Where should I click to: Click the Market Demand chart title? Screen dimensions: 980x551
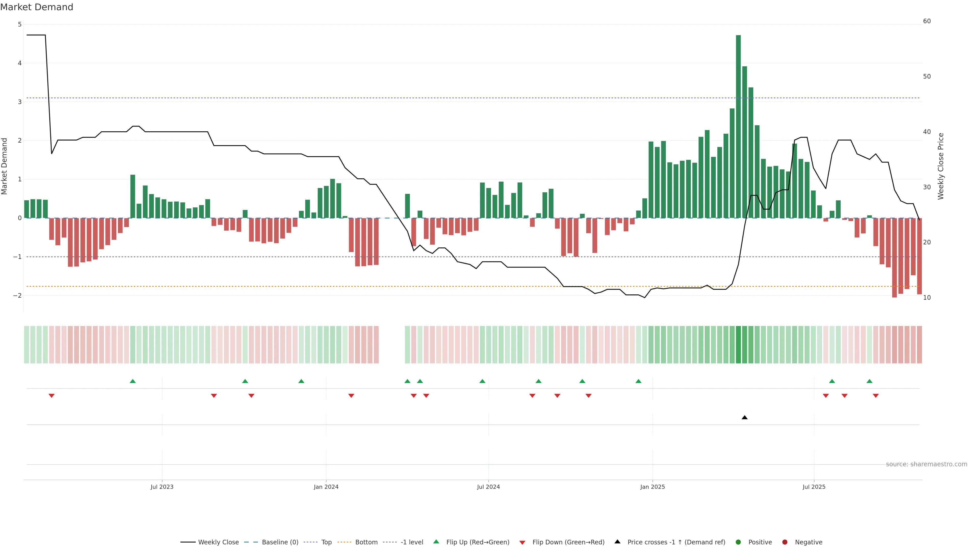(x=36, y=7)
